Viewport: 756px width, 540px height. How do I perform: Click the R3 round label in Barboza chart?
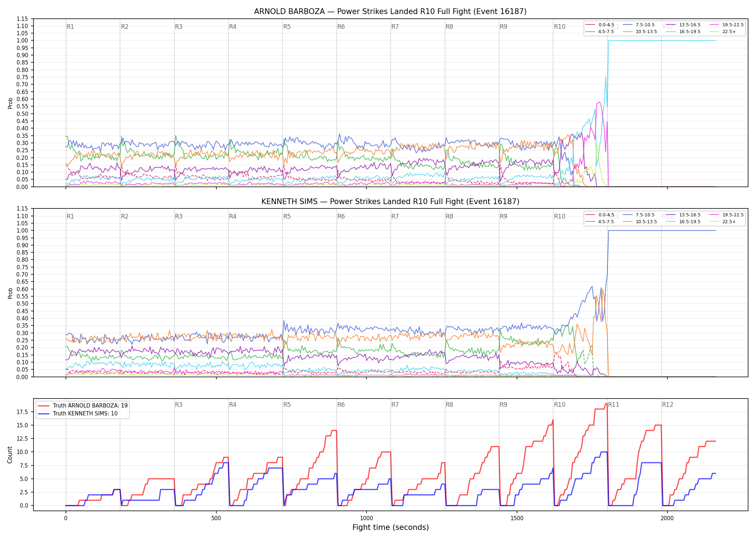(x=179, y=27)
